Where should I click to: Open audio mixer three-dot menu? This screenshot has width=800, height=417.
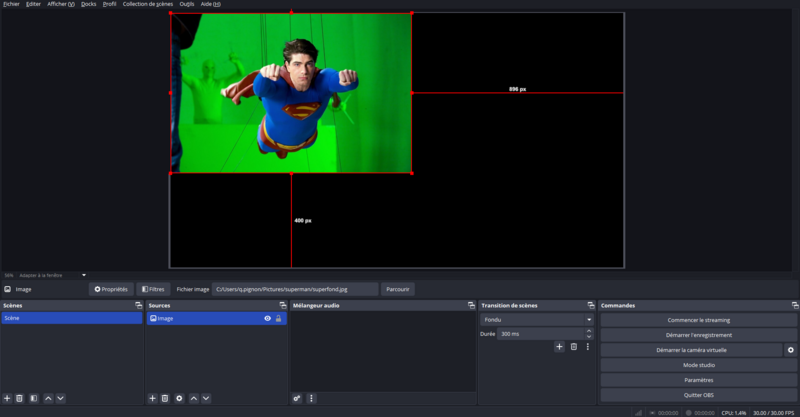[311, 398]
